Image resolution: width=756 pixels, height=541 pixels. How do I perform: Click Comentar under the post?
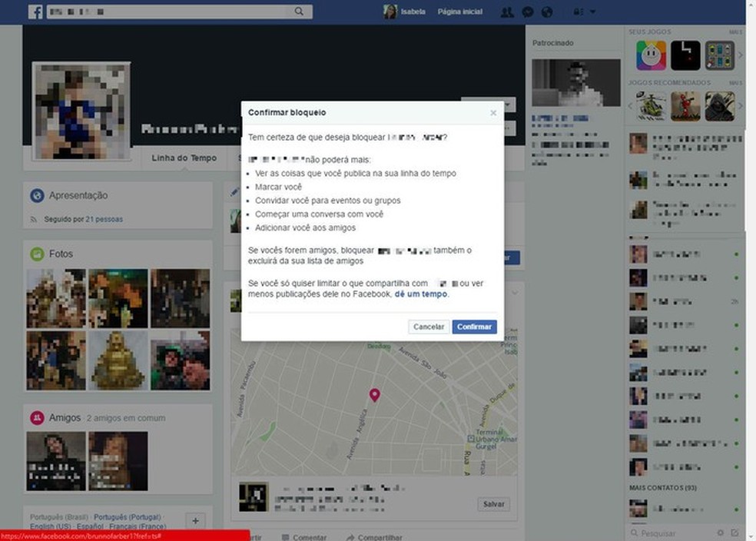[x=303, y=536]
